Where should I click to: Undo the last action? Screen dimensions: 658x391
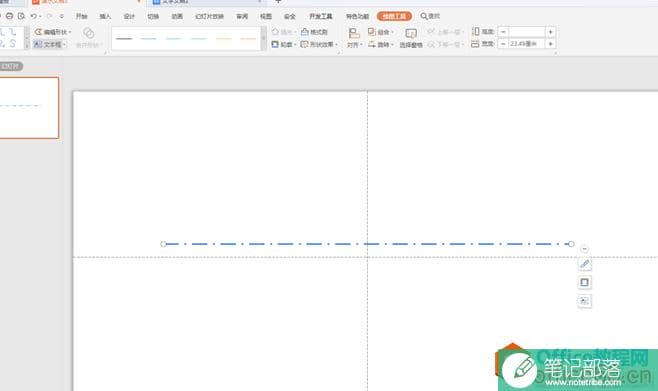tap(34, 16)
